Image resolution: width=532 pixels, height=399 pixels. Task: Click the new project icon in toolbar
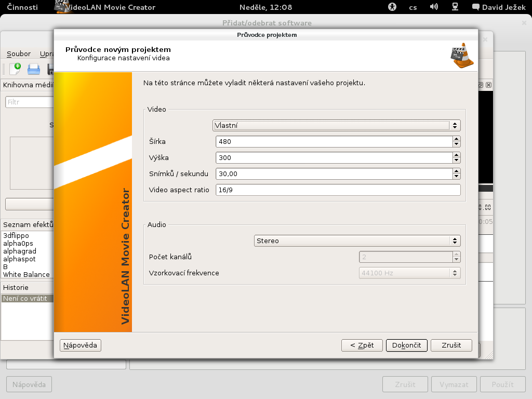tap(15, 69)
